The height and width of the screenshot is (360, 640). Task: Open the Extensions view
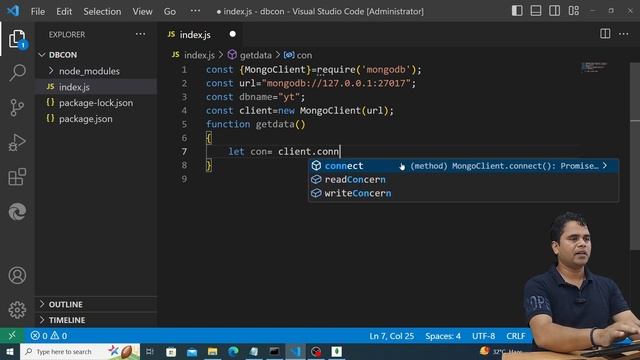(17, 177)
